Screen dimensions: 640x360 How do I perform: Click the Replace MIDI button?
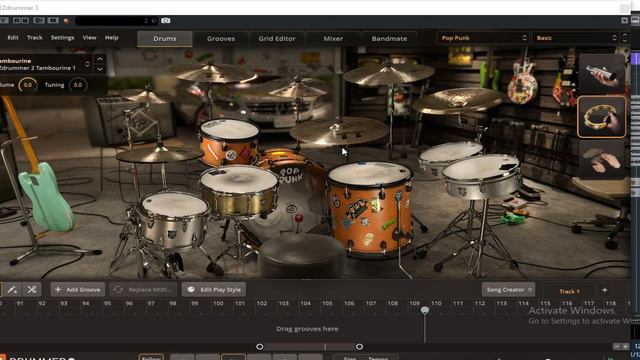click(143, 290)
